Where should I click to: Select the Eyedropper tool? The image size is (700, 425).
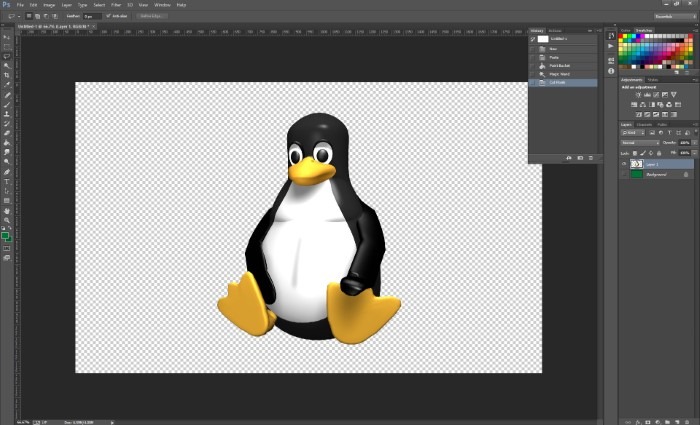pos(7,85)
